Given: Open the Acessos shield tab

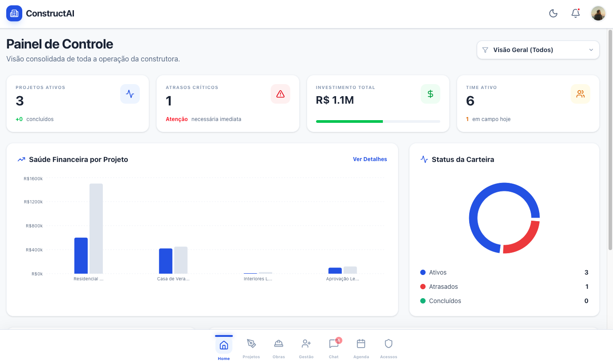Looking at the screenshot, I should [389, 348].
